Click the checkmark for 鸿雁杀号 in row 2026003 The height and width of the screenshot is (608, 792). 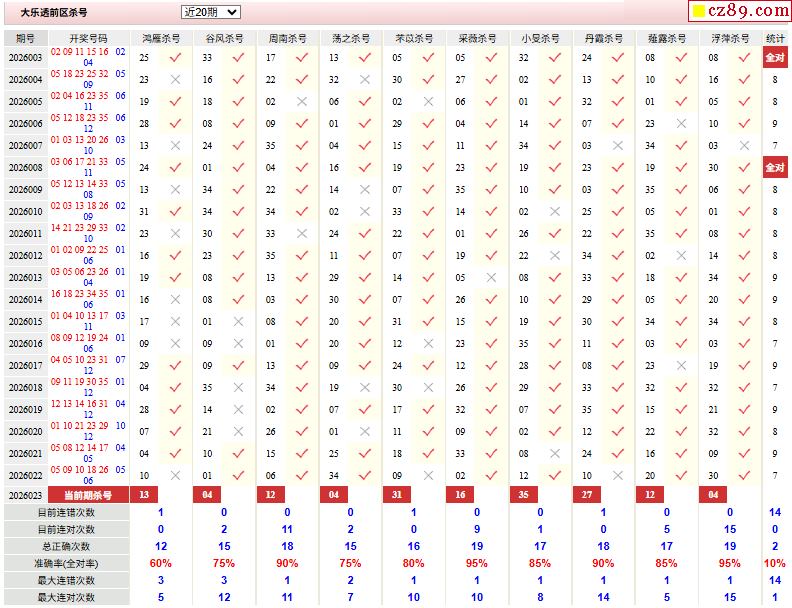click(x=176, y=57)
